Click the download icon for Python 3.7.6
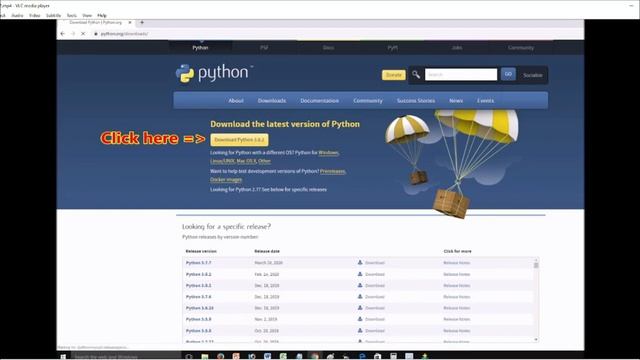Viewport: 640px width, 360px height. pos(360,296)
